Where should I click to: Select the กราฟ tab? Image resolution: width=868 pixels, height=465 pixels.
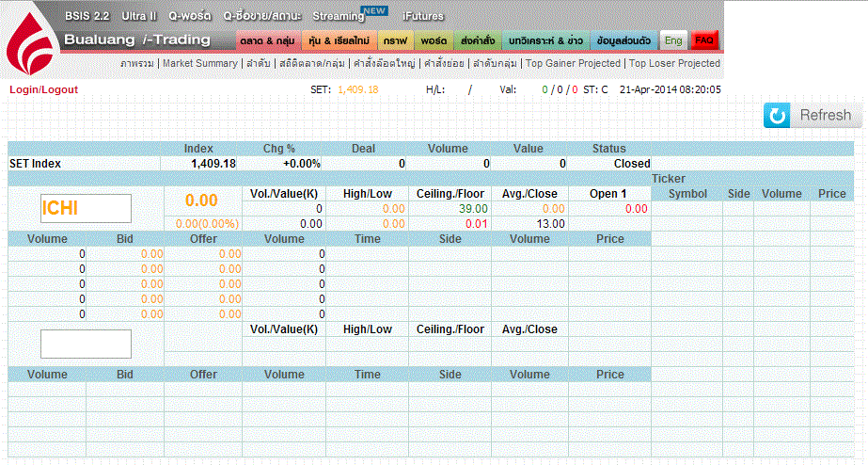(395, 40)
